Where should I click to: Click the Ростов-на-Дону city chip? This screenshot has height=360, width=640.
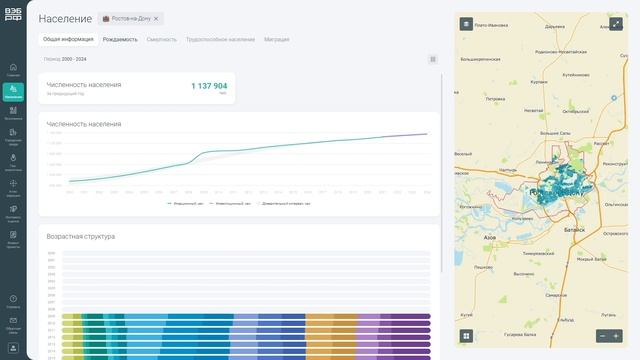point(130,19)
